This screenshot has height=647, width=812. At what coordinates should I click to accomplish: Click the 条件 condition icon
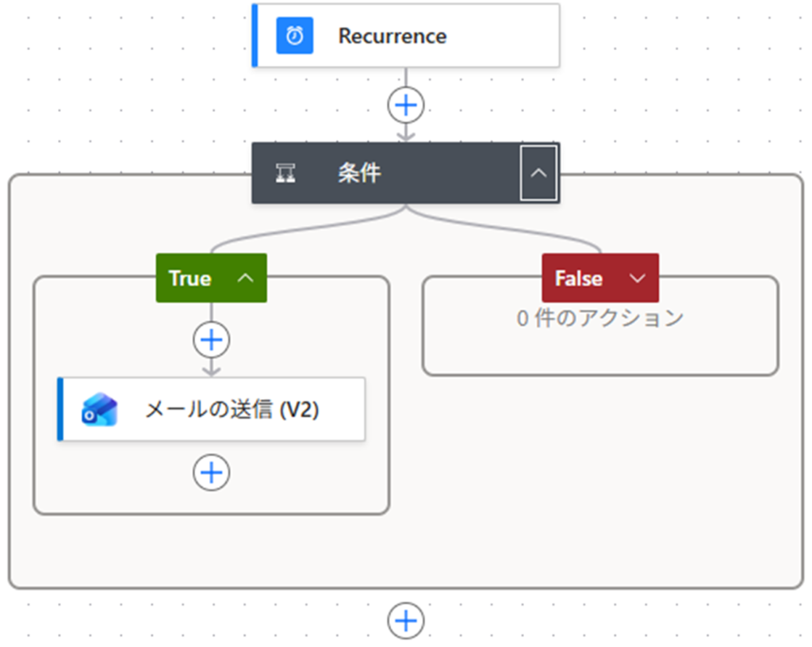pyautogui.click(x=285, y=173)
